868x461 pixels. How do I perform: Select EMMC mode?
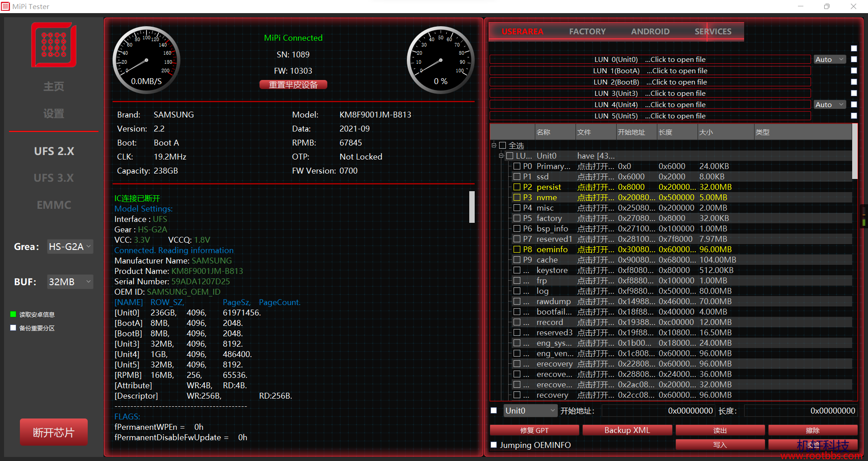pyautogui.click(x=54, y=205)
